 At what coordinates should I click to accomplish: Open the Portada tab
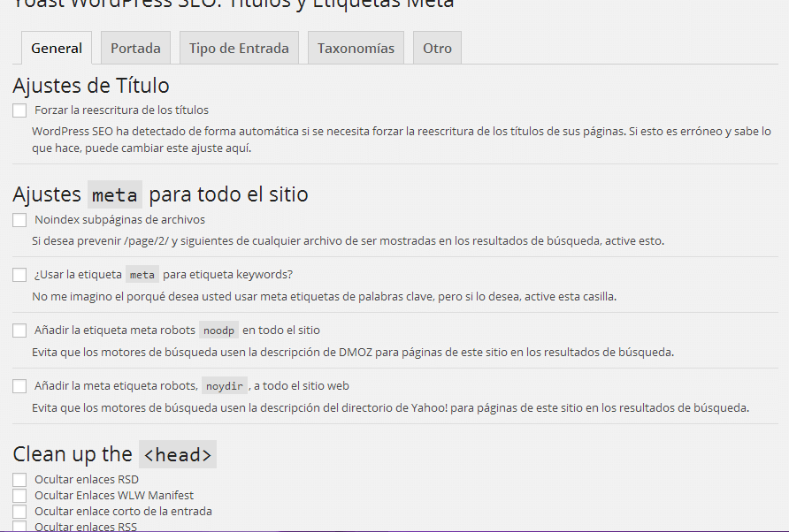(x=135, y=49)
